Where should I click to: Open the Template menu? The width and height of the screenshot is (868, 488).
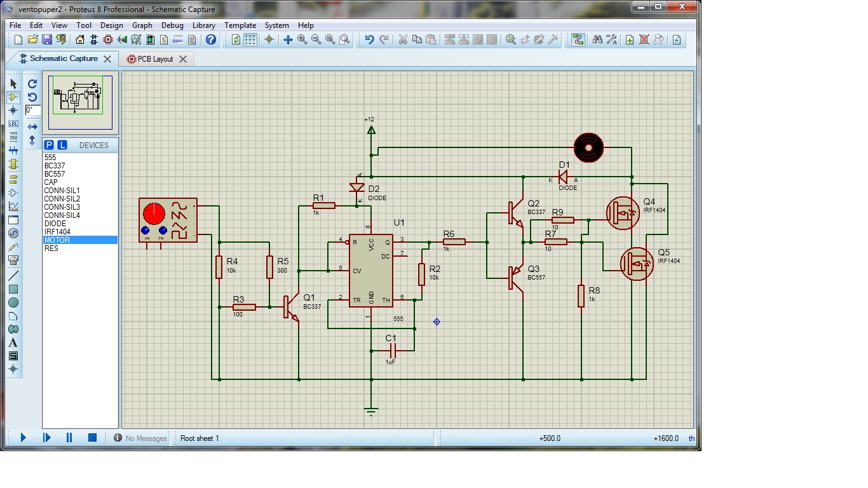click(x=240, y=25)
